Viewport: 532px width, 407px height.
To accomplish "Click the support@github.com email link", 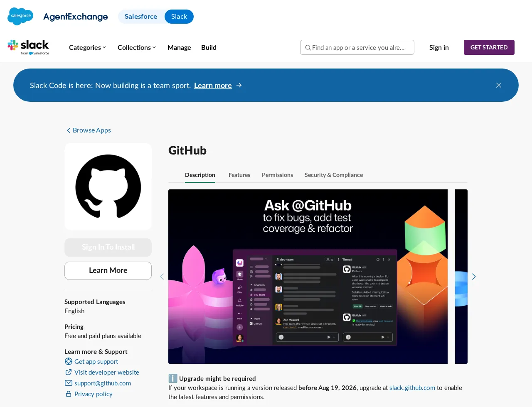I will [103, 383].
